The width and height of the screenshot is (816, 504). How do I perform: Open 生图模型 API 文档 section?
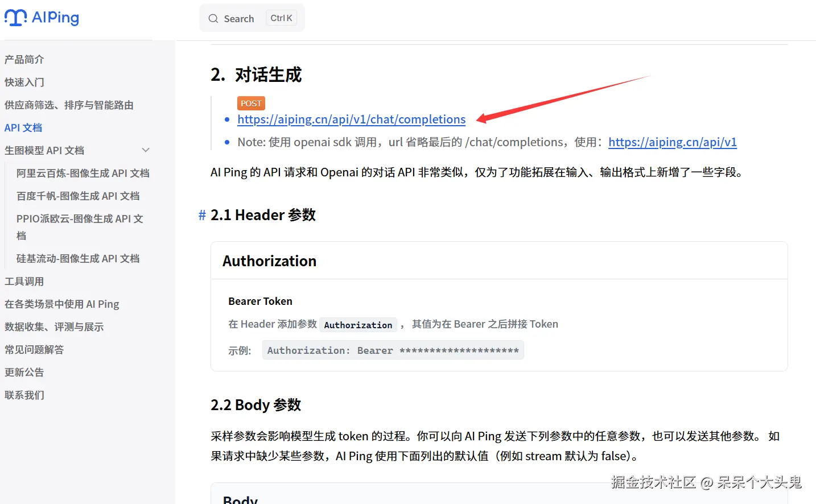click(x=44, y=150)
